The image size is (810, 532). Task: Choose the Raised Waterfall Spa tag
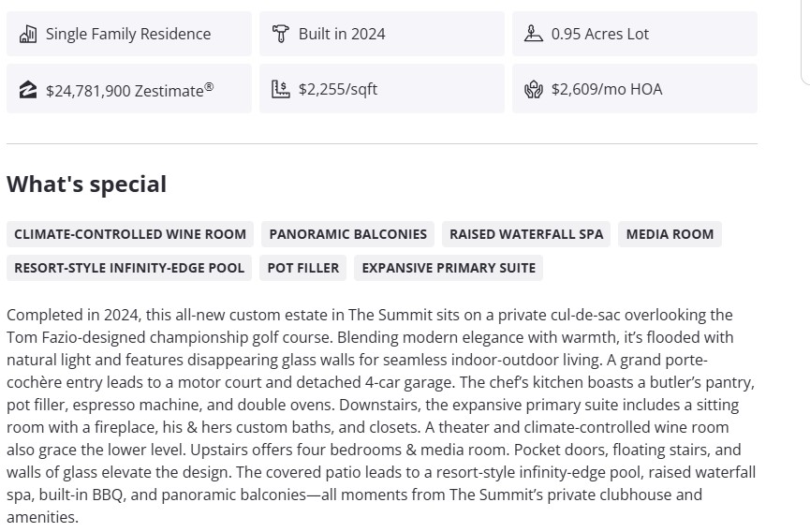tap(526, 234)
